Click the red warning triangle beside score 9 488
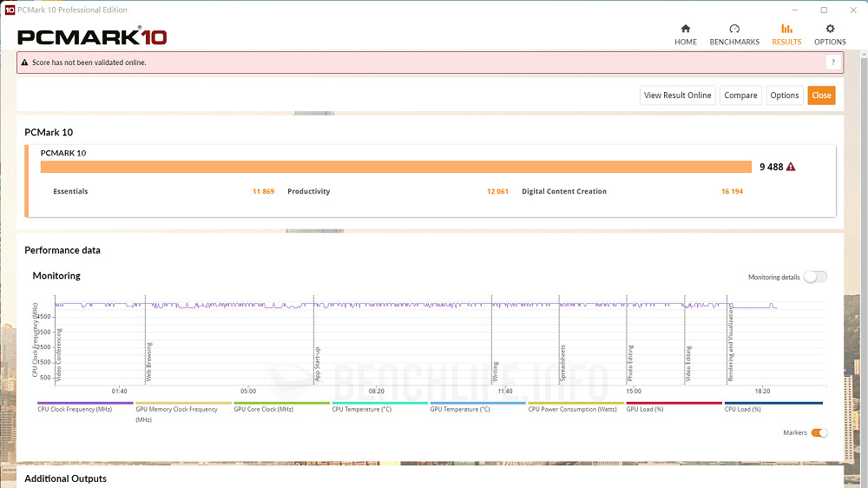 (x=791, y=167)
